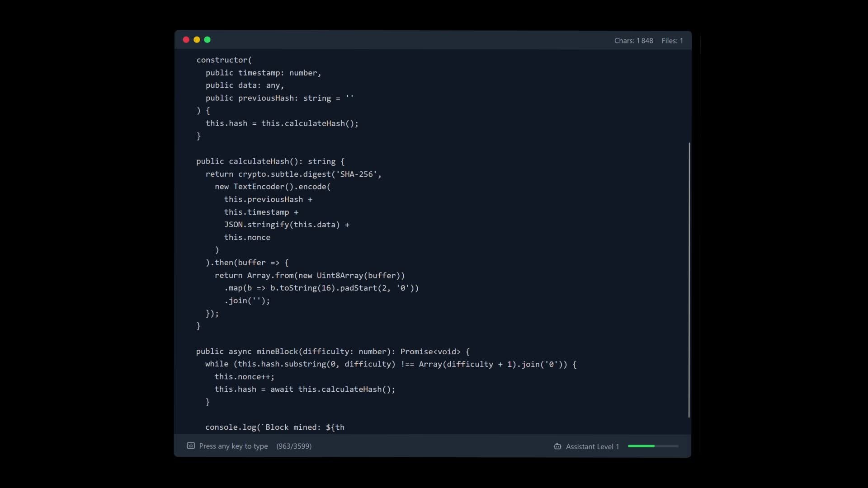Click the Assistant robot icon
The height and width of the screenshot is (488, 868).
pyautogui.click(x=557, y=446)
